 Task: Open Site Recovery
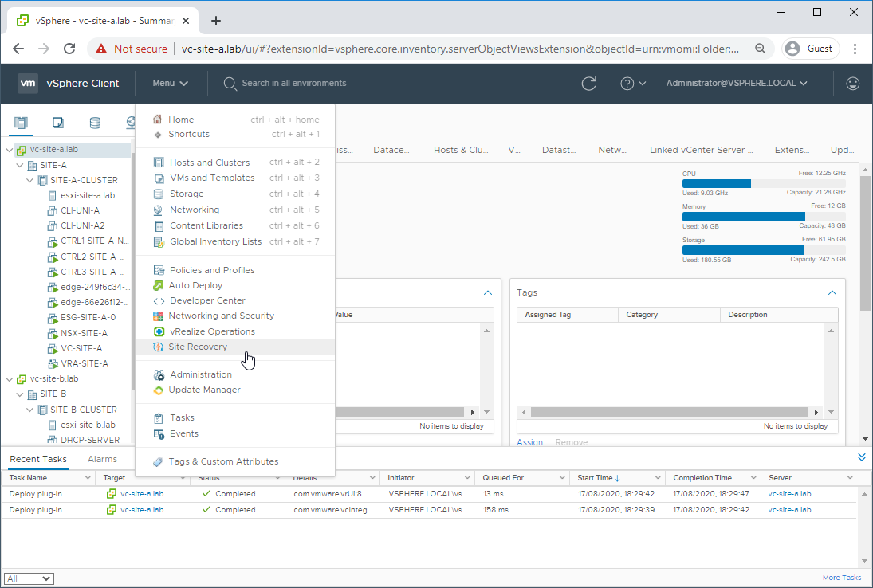(235, 347)
